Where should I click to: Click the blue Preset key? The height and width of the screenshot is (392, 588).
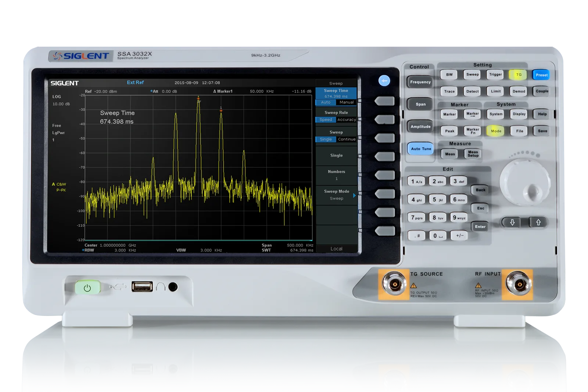[541, 75]
